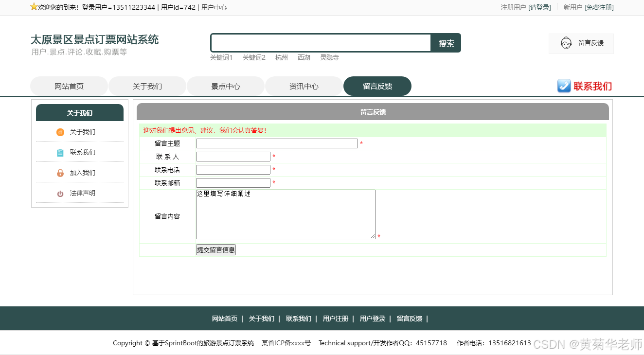Click the 联系电话 input field
Image resolution: width=644 pixels, height=355 pixels.
click(x=233, y=170)
